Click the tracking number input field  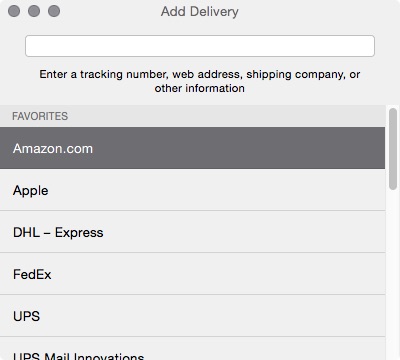(x=200, y=46)
